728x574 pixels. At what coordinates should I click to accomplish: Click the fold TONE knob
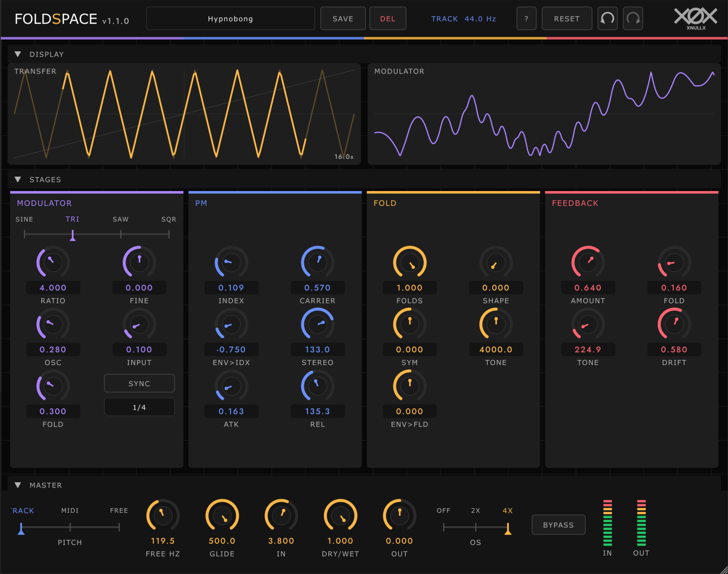(x=495, y=324)
